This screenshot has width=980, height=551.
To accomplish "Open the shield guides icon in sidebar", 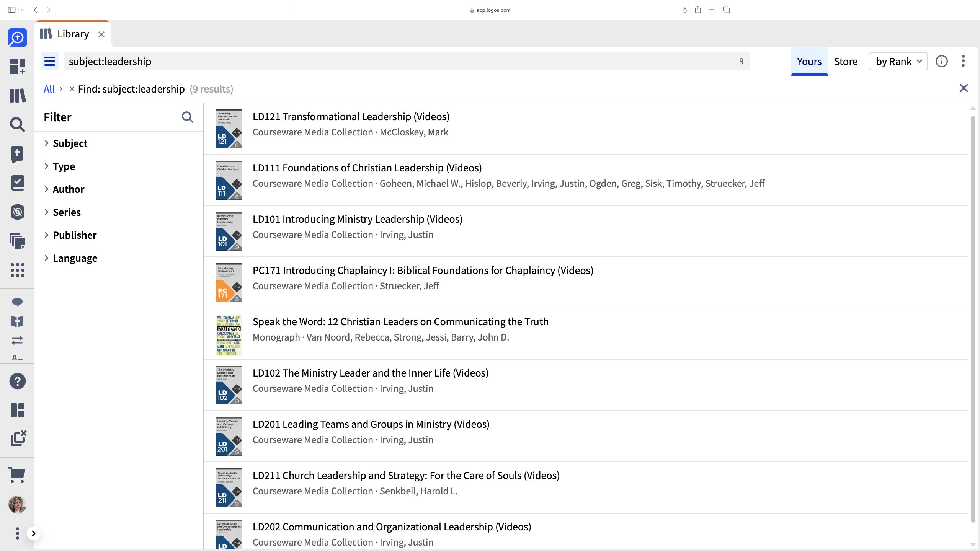I will (x=17, y=212).
